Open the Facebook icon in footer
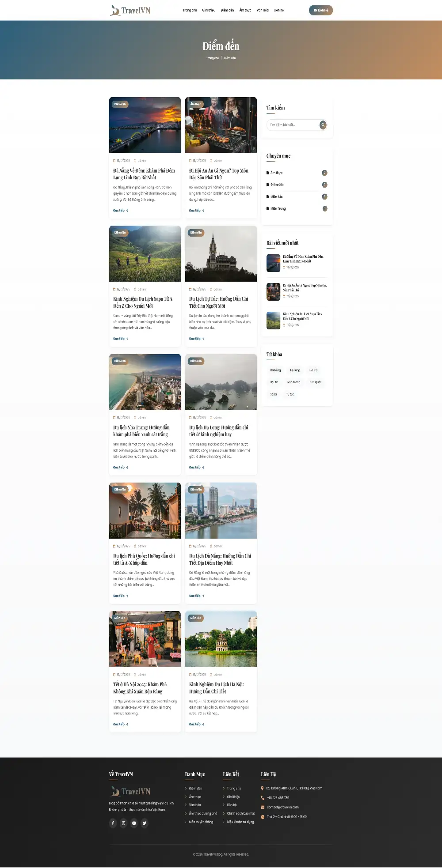This screenshot has width=442, height=868. tap(113, 823)
